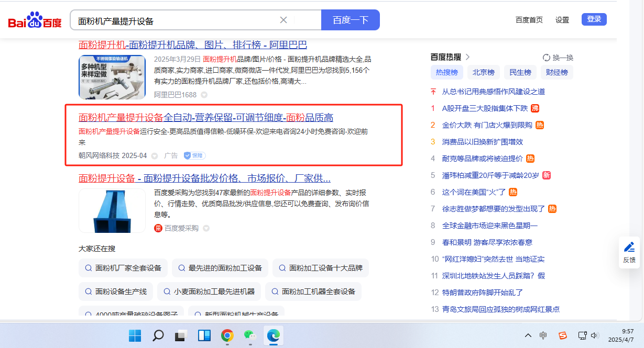The image size is (644, 348).
Task: Show hidden tray icons in taskbar
Action: coord(528,335)
